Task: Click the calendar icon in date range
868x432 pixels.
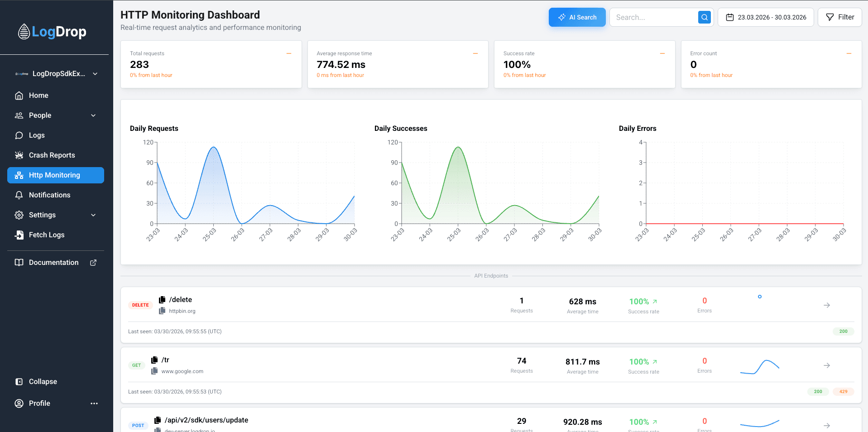Action: click(729, 17)
